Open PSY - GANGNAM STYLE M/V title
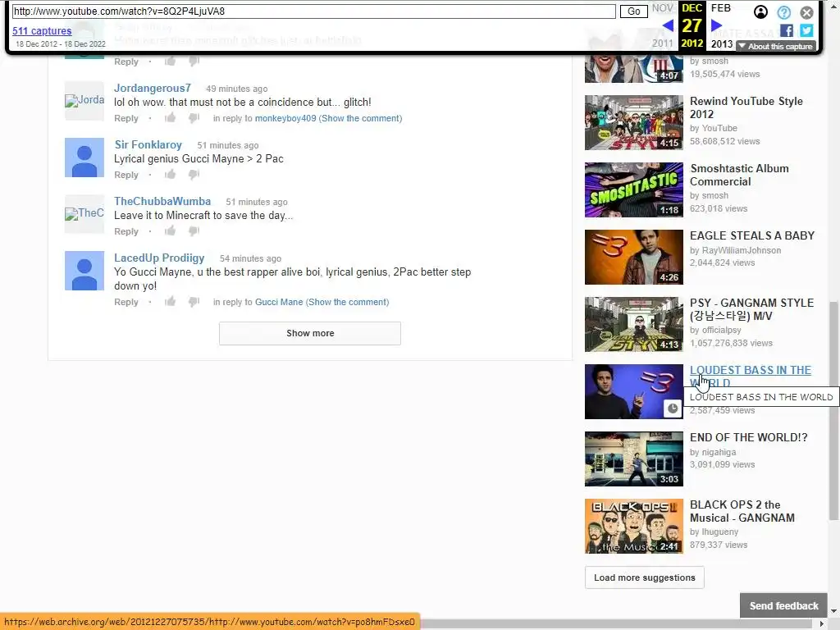 751,309
